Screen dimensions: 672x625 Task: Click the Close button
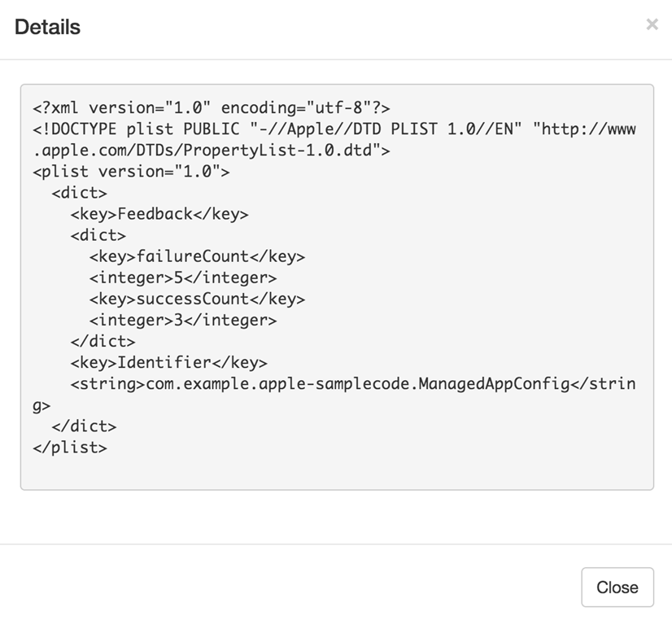tap(617, 588)
